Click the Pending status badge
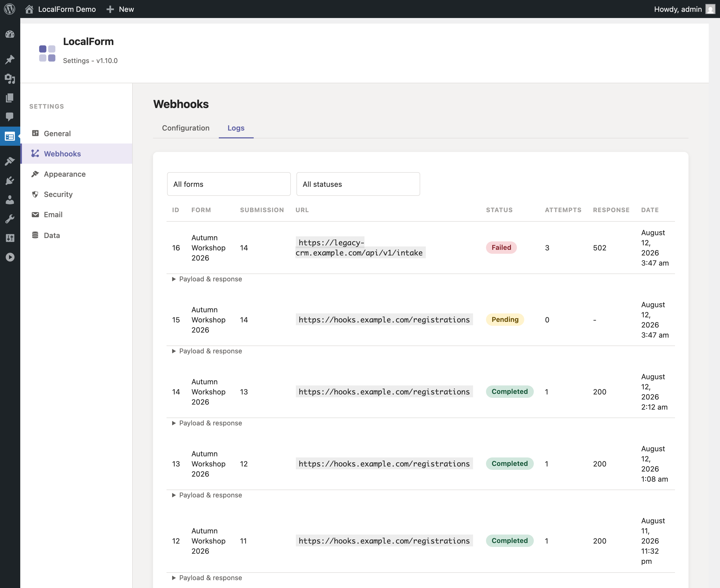Viewport: 720px width, 588px height. 505,319
